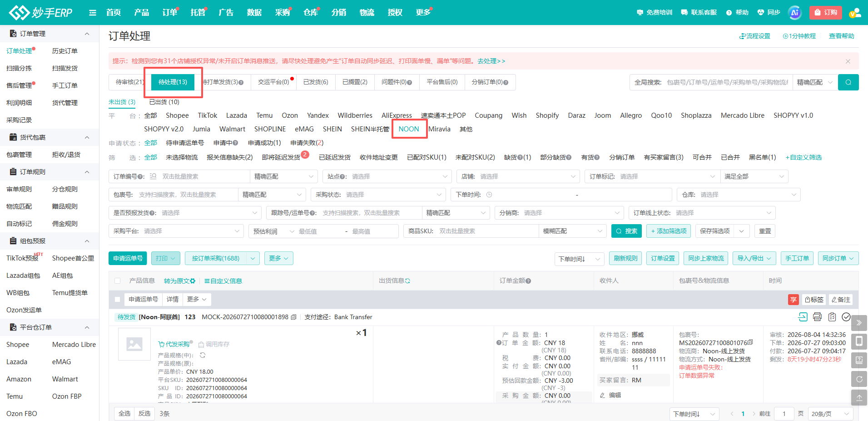Open the 精确匹配 global search dropdown
The height and width of the screenshot is (421, 868).
[815, 82]
